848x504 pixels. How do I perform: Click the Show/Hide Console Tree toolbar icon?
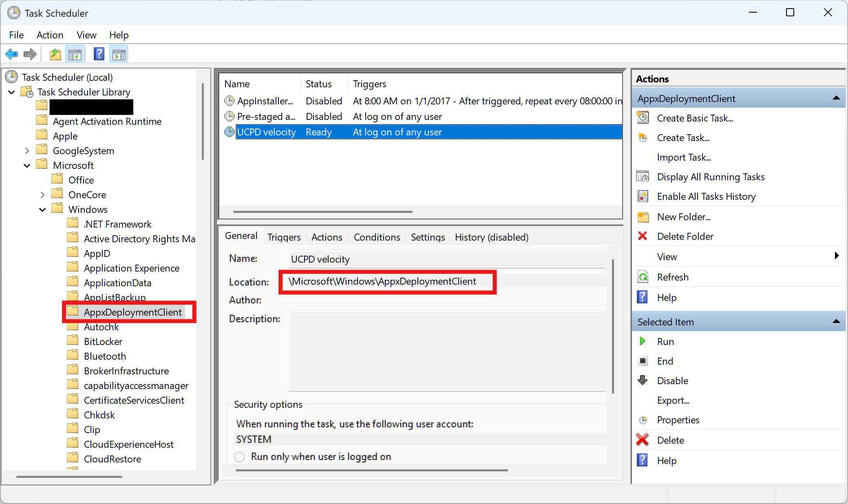tap(75, 54)
